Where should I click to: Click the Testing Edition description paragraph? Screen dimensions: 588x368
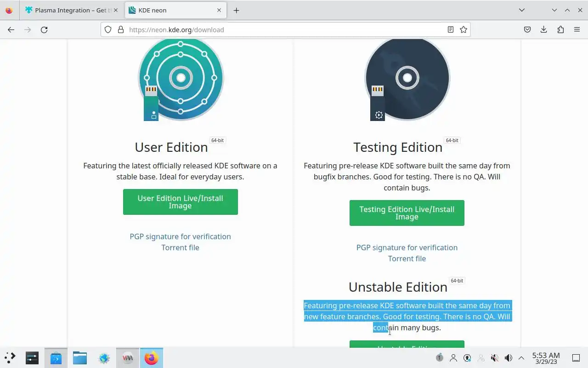point(407,177)
